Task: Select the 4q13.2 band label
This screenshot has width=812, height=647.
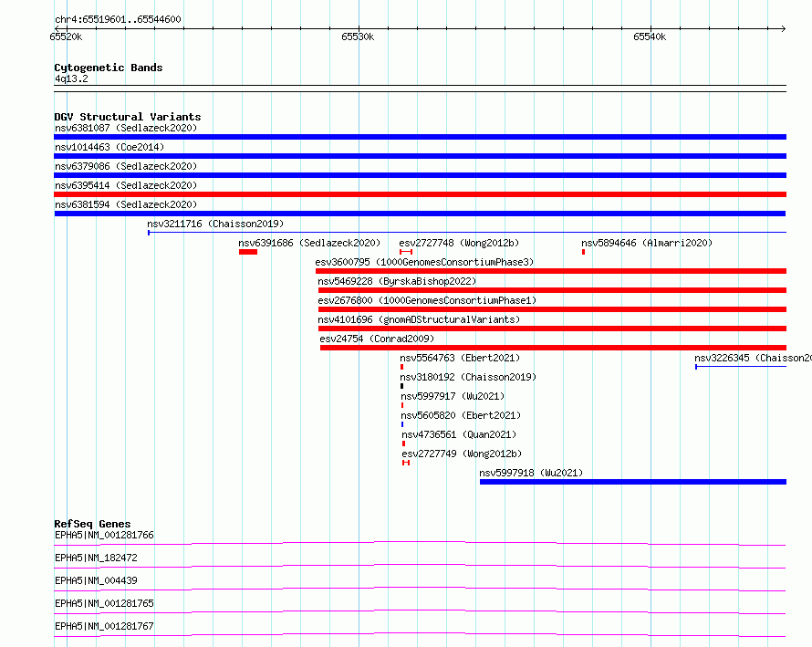Action: [71, 78]
